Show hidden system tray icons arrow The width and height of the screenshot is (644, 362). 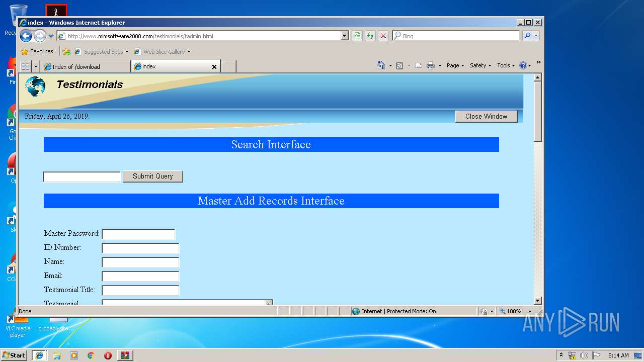click(x=561, y=355)
